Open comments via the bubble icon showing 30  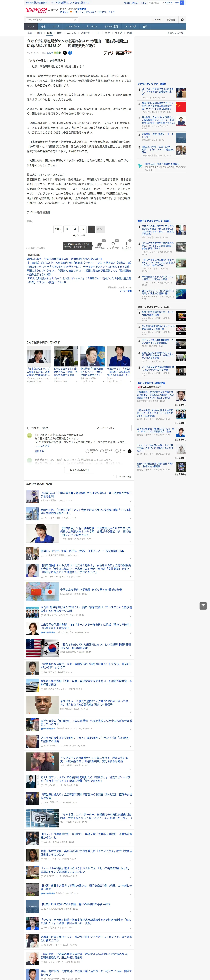(50, 53)
